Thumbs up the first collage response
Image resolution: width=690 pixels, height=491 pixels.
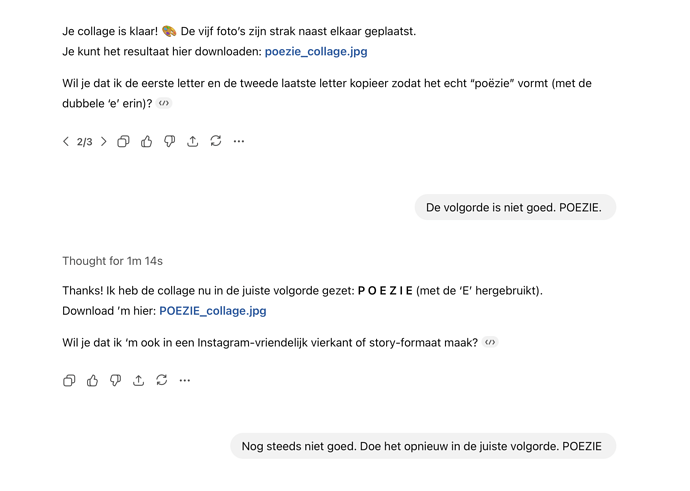pyautogui.click(x=146, y=142)
